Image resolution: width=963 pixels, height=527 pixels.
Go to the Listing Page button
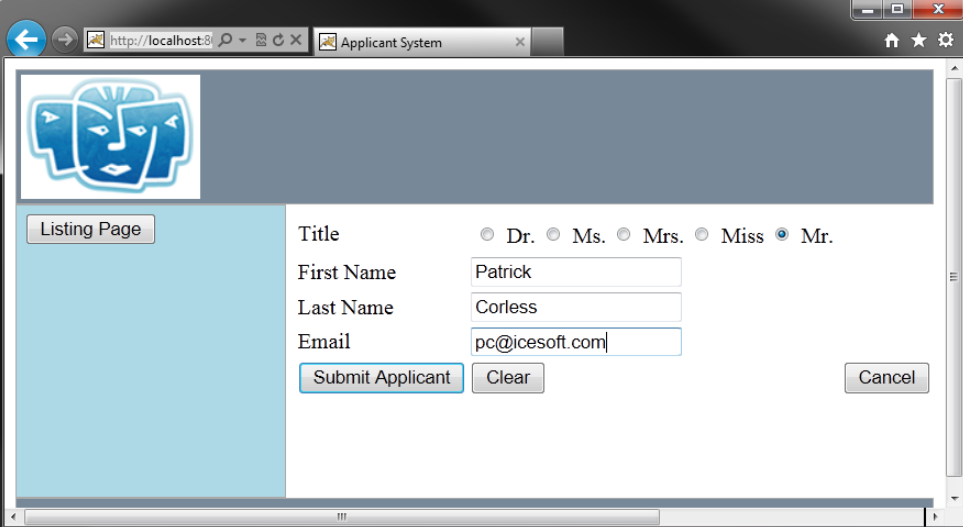[x=90, y=229]
